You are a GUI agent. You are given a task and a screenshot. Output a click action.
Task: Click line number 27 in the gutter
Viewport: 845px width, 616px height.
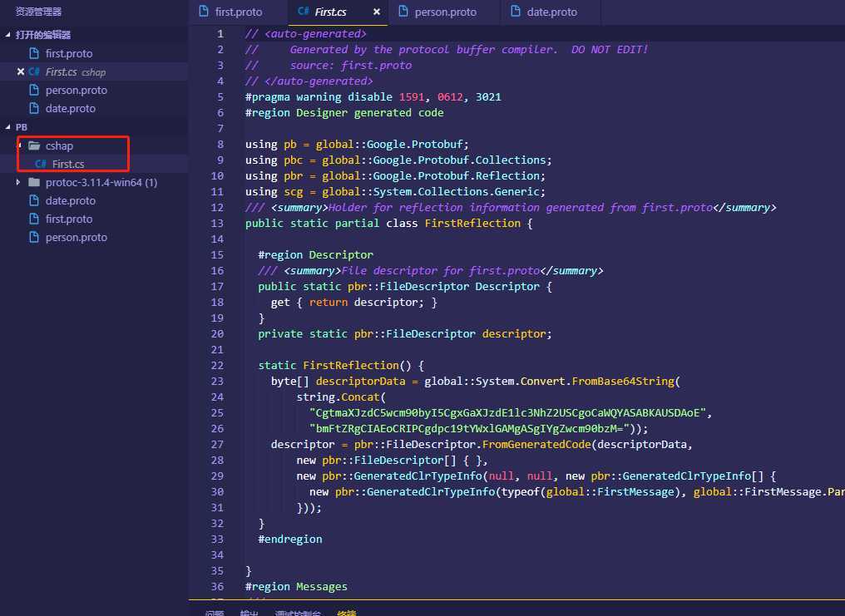pos(217,444)
